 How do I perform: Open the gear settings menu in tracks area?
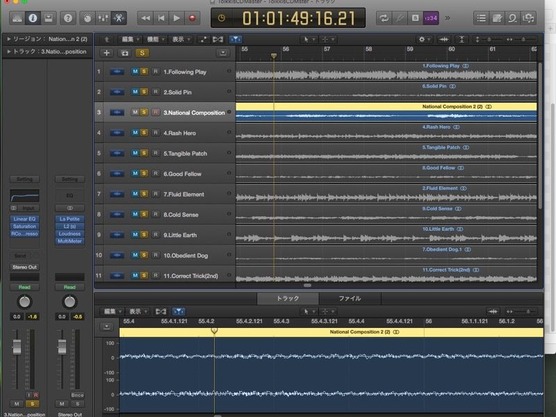tap(424, 39)
